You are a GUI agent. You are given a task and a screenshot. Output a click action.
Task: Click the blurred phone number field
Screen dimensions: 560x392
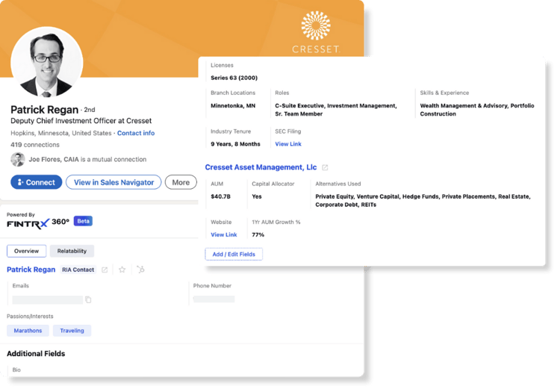click(x=214, y=299)
